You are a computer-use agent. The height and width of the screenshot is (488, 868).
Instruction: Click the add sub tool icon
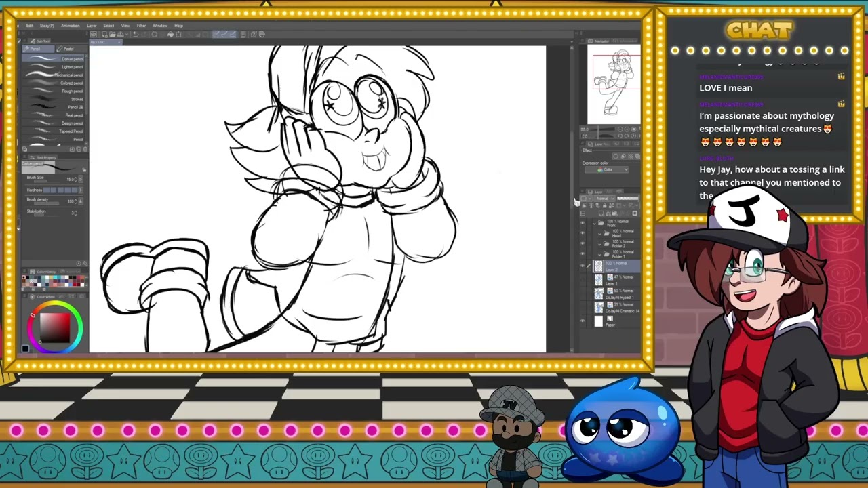pyautogui.click(x=72, y=149)
